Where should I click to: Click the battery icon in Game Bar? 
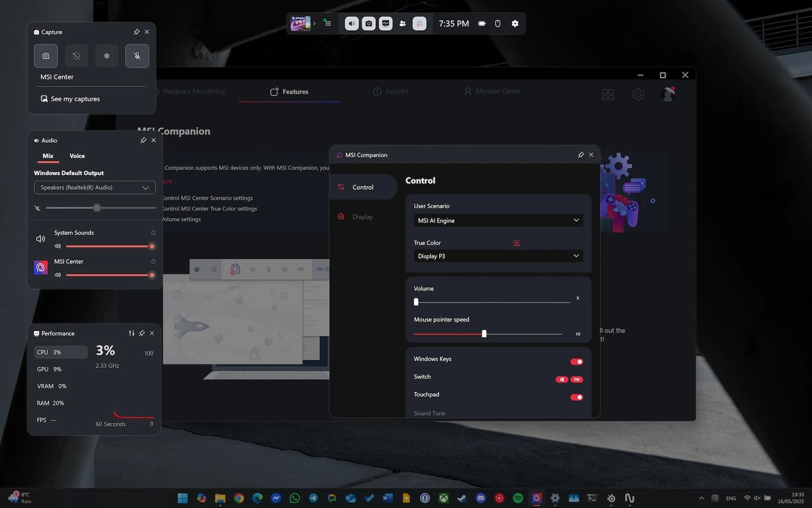(482, 23)
